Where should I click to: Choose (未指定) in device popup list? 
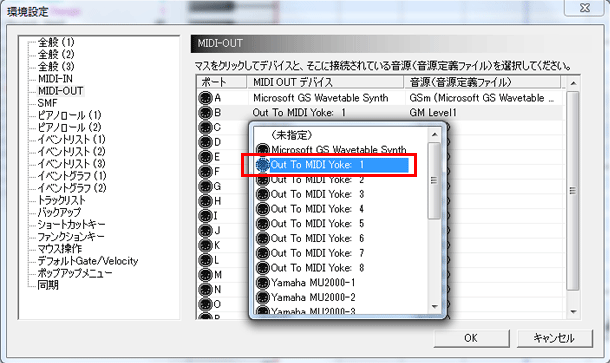tap(292, 135)
